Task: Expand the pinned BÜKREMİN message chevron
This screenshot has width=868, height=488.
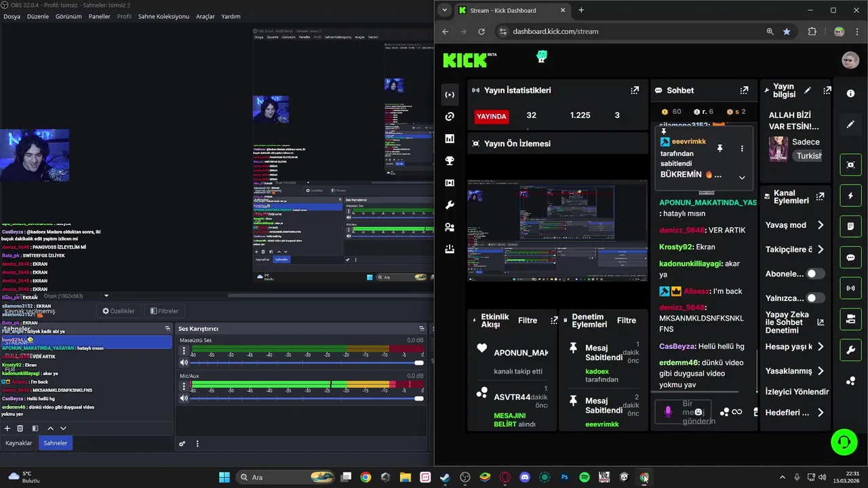Action: point(742,178)
